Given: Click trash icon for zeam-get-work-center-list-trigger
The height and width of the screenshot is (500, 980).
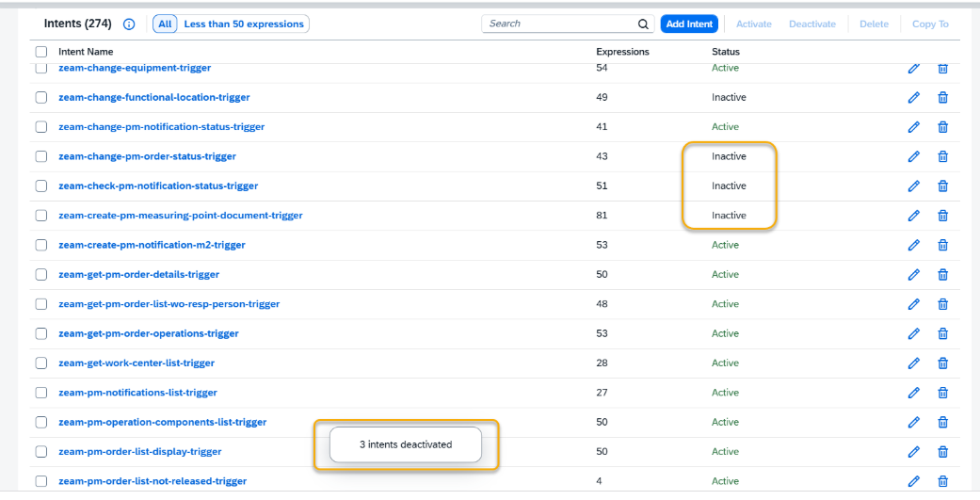Looking at the screenshot, I should 942,363.
